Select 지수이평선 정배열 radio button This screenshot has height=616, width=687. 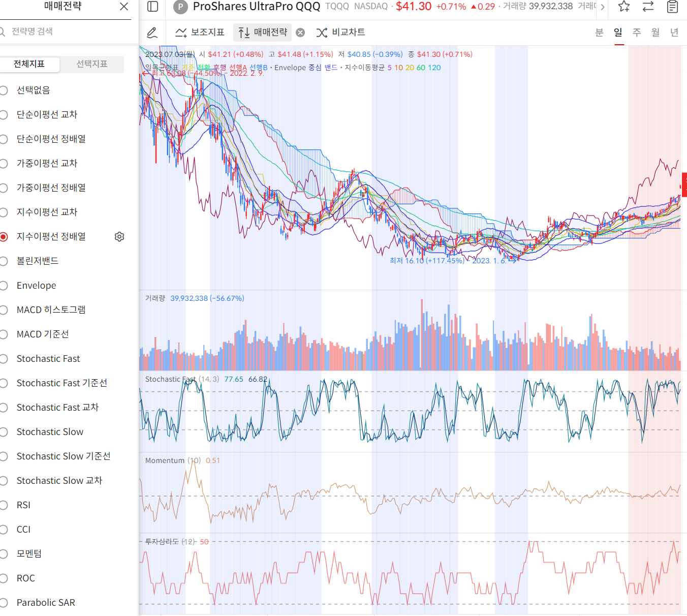(4, 237)
